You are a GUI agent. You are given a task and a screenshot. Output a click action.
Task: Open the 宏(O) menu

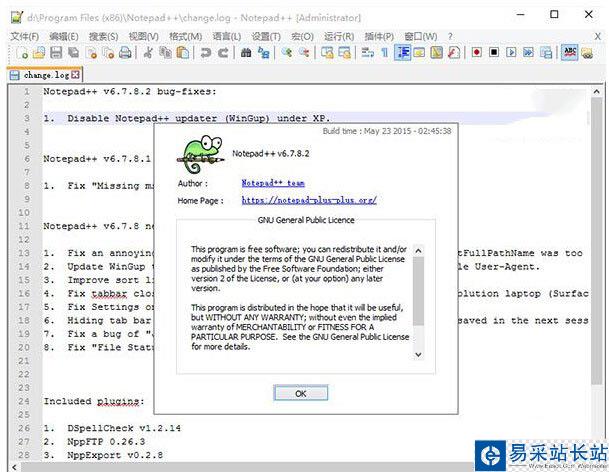(x=302, y=37)
